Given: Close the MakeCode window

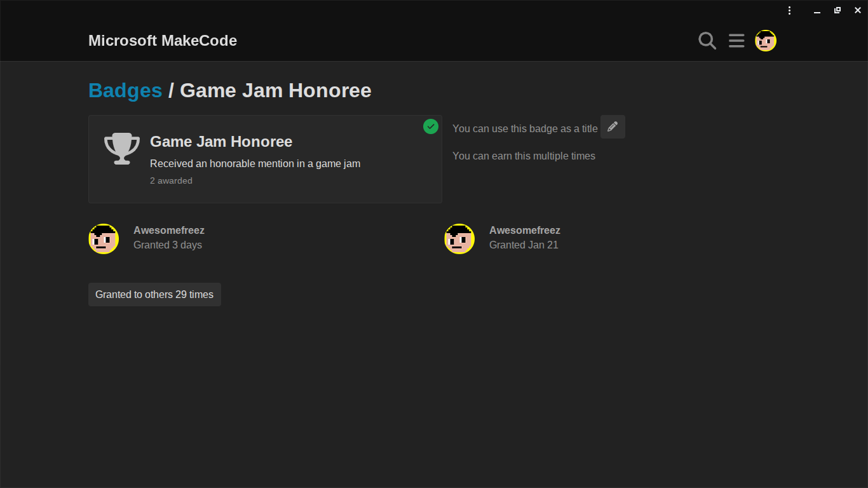Looking at the screenshot, I should click(x=858, y=10).
